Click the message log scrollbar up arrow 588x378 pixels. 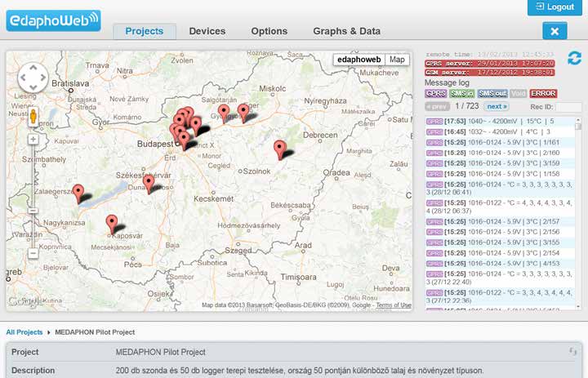[578, 120]
